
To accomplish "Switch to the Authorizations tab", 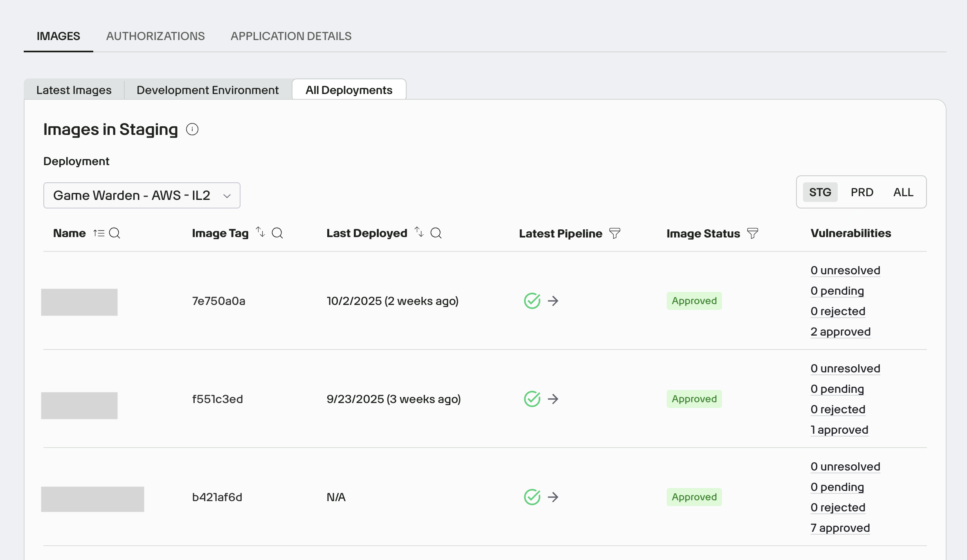I will click(x=155, y=36).
